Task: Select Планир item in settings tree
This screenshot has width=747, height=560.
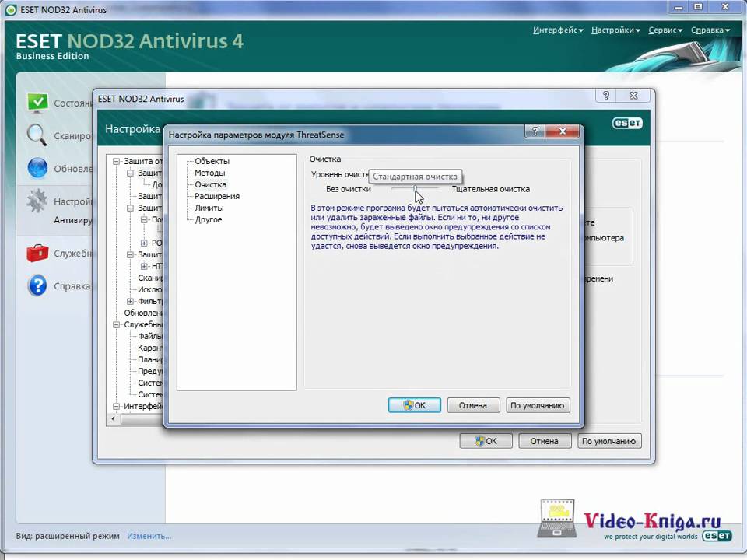Action: [150, 359]
